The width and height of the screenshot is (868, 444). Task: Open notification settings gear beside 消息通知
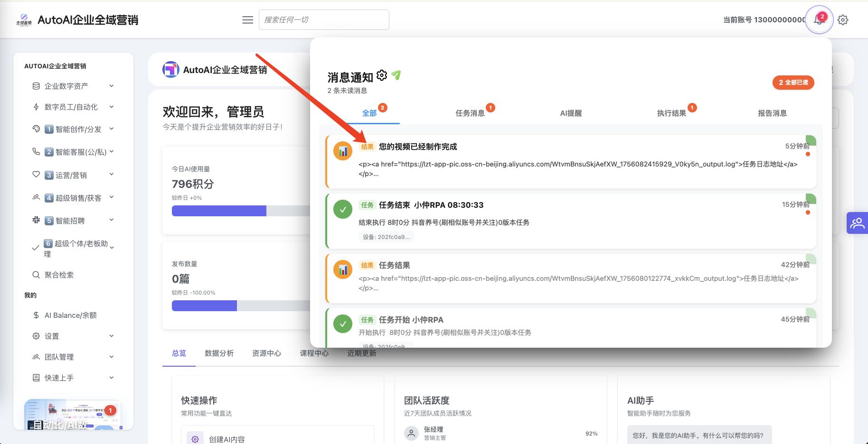click(382, 75)
